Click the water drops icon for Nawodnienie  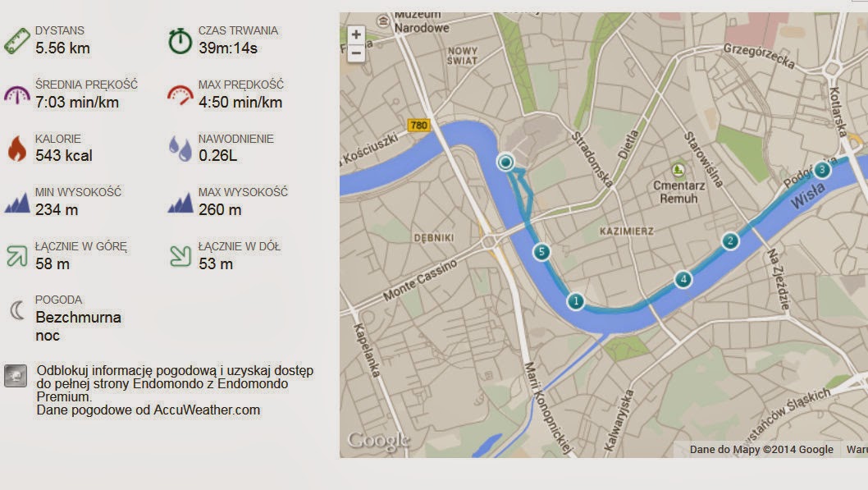pyautogui.click(x=180, y=149)
